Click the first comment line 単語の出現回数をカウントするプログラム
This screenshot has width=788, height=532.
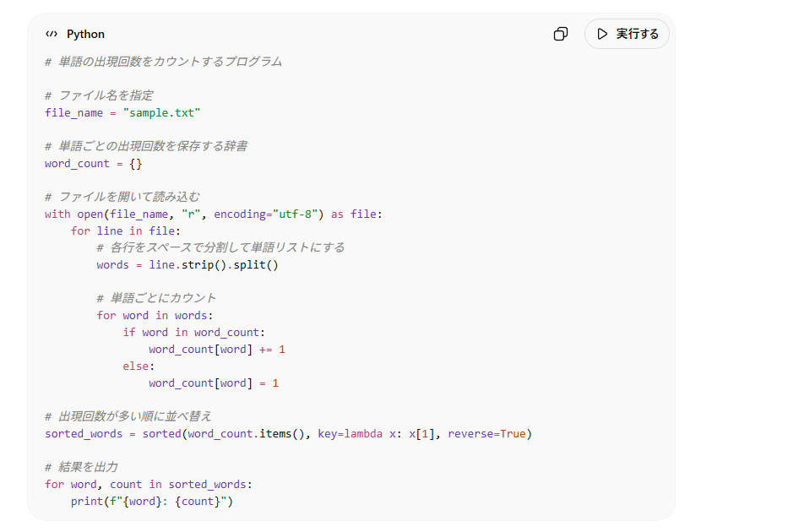pyautogui.click(x=164, y=62)
